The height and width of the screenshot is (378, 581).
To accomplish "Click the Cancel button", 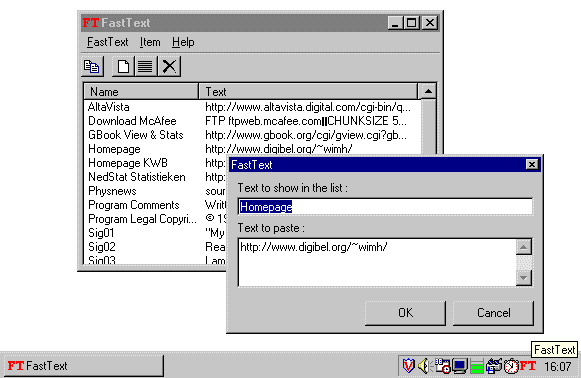I will click(x=494, y=313).
